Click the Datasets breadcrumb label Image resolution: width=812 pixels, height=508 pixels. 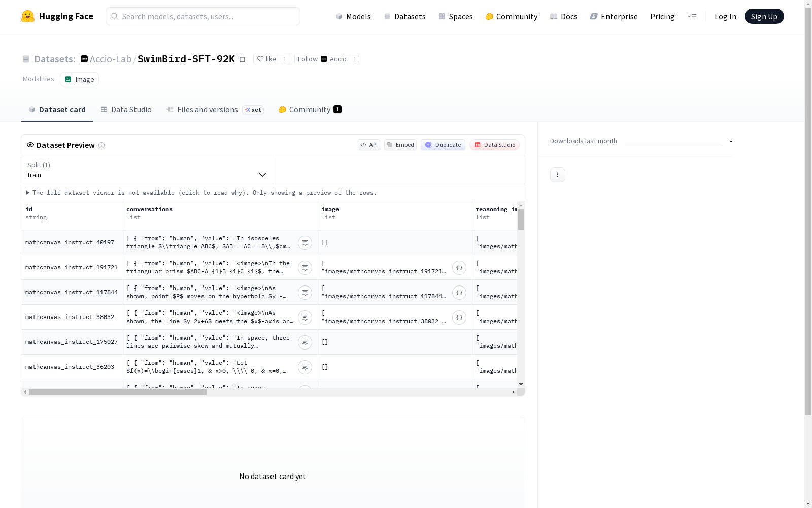click(55, 59)
